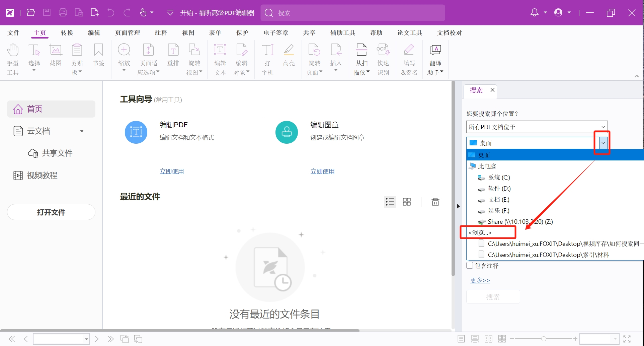Viewport: 644px width, 346px height.
Task: Click the 更多>> link
Action: 480,280
